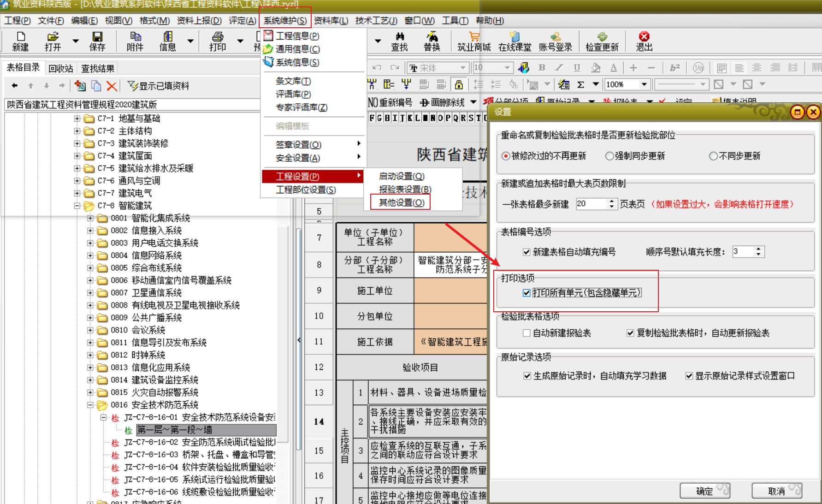Select 启动设置(Q) submenu item
The image size is (822, 504).
[x=402, y=176]
